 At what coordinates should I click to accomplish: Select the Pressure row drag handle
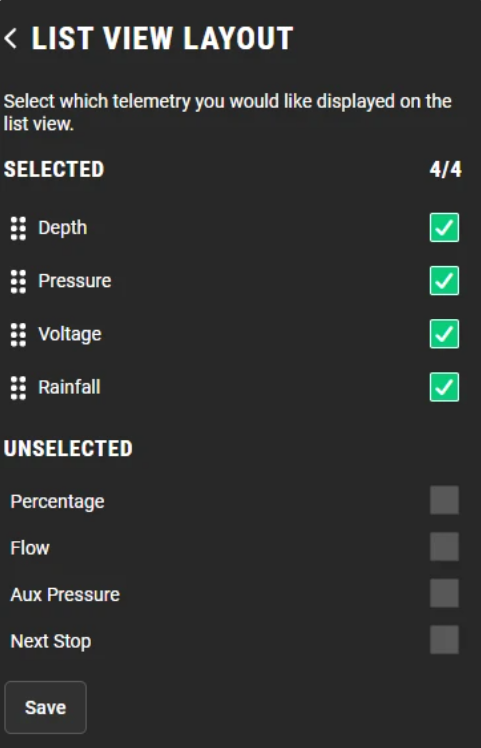pyautogui.click(x=18, y=281)
